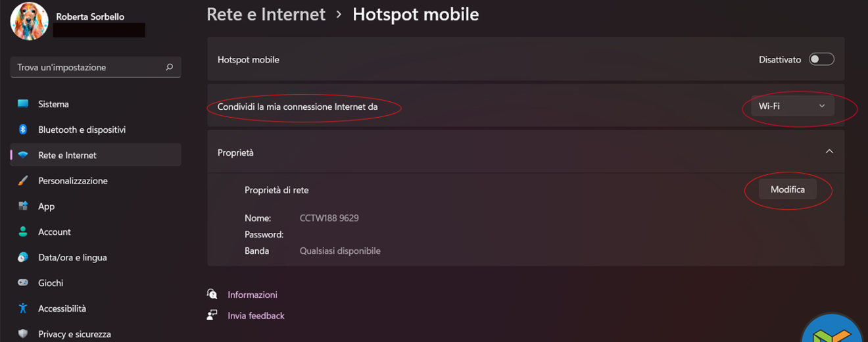Click the Trova un'impostazione search field

pyautogui.click(x=89, y=67)
